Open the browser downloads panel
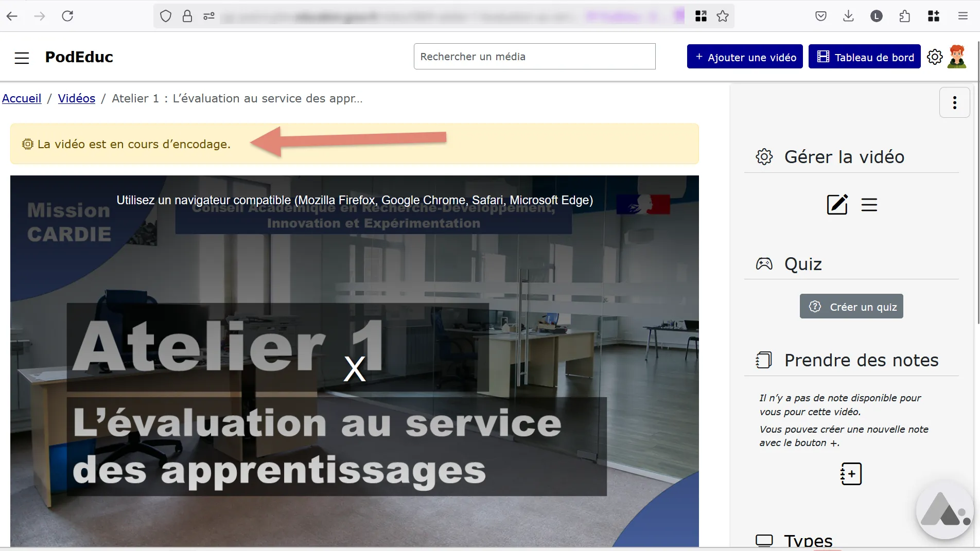Viewport: 980px width, 551px height. coord(849,16)
